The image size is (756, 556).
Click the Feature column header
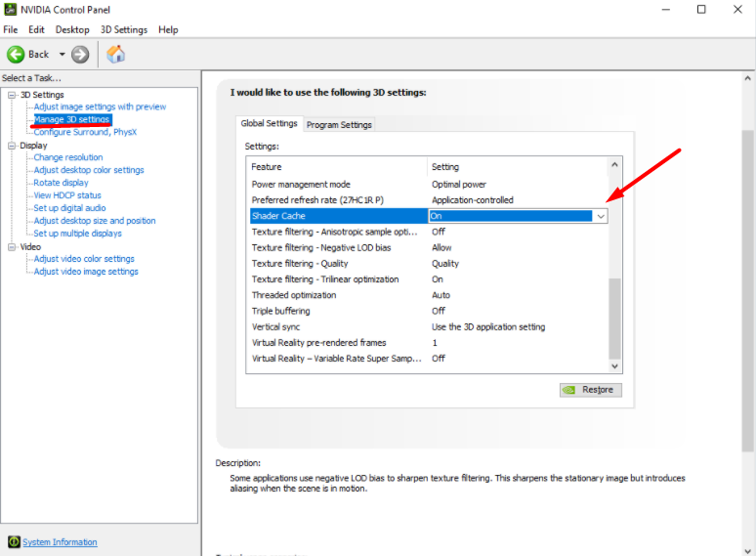(337, 167)
